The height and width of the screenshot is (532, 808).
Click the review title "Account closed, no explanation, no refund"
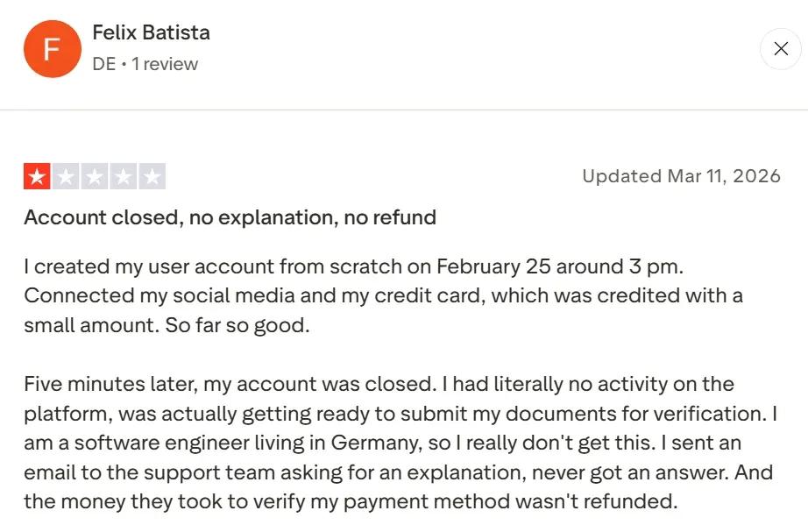pyautogui.click(x=230, y=217)
